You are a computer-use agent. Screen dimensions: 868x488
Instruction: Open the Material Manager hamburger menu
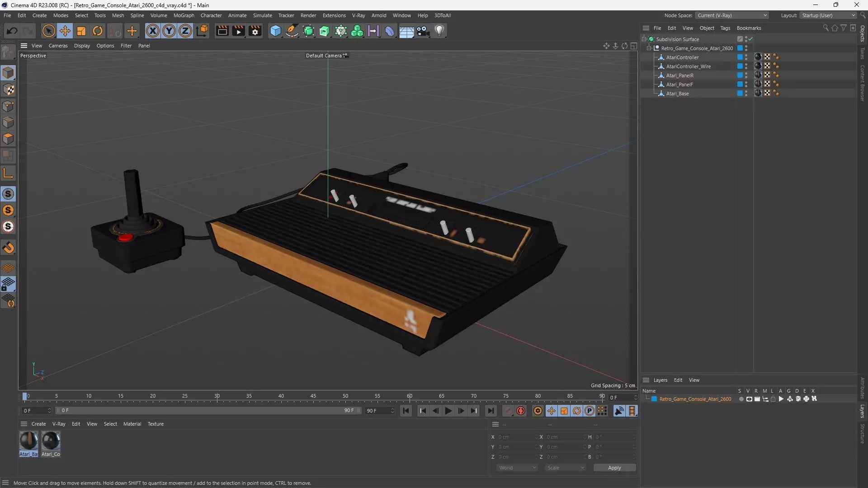[x=24, y=424]
